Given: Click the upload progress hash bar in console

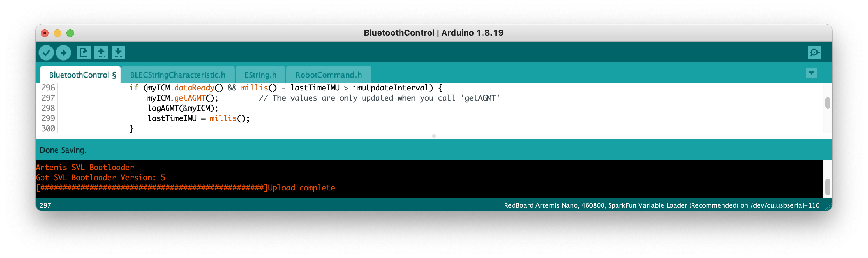Looking at the screenshot, I should pyautogui.click(x=152, y=188).
